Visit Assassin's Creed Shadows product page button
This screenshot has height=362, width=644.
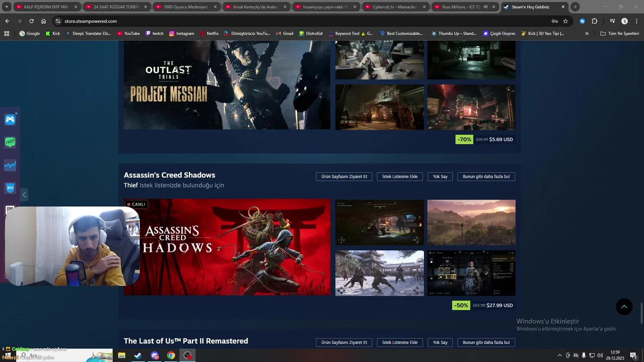click(x=344, y=176)
